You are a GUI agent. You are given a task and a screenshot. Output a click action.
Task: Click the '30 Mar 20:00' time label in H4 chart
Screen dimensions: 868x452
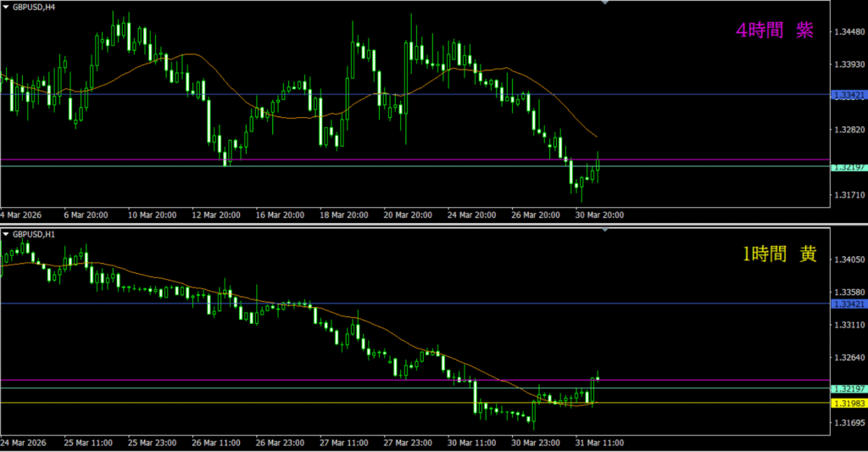(x=599, y=215)
